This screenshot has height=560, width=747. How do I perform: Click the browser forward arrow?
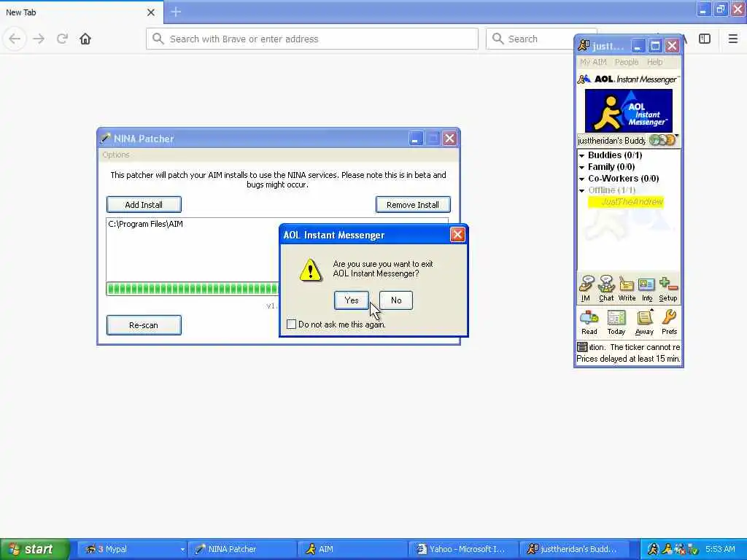tap(39, 39)
